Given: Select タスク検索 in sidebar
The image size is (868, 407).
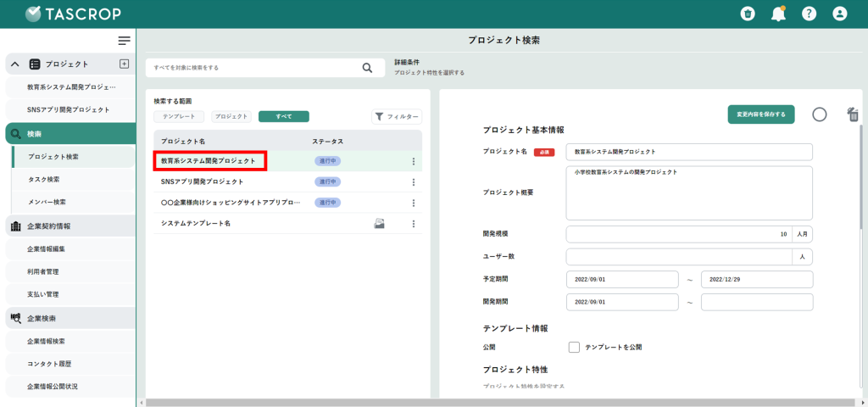Looking at the screenshot, I should [x=73, y=180].
